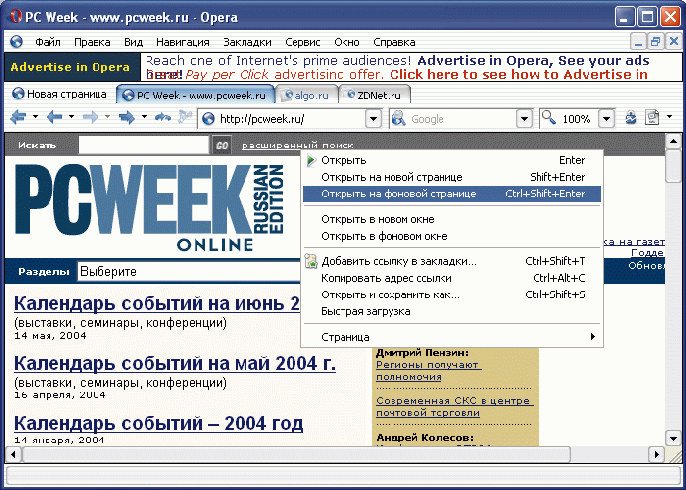This screenshot has height=490, width=686.
Task: Expand the address bar URL history dropdown
Action: click(x=373, y=119)
